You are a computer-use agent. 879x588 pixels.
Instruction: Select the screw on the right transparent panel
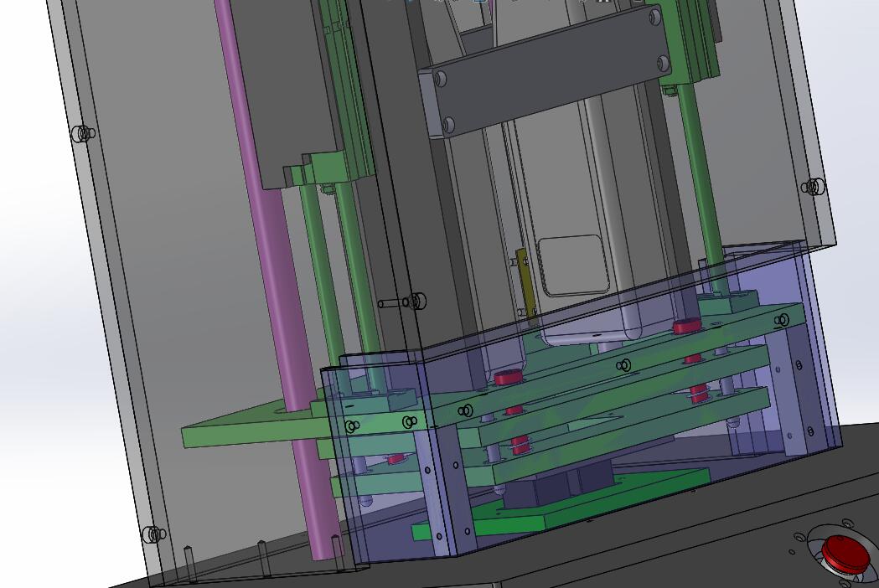(x=813, y=187)
